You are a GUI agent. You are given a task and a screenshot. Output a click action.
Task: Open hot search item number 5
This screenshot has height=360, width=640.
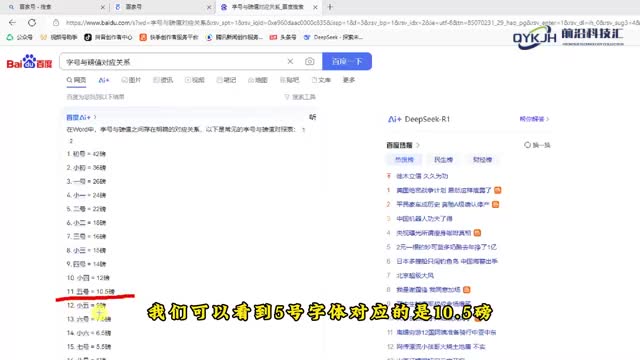pyautogui.click(x=446, y=247)
